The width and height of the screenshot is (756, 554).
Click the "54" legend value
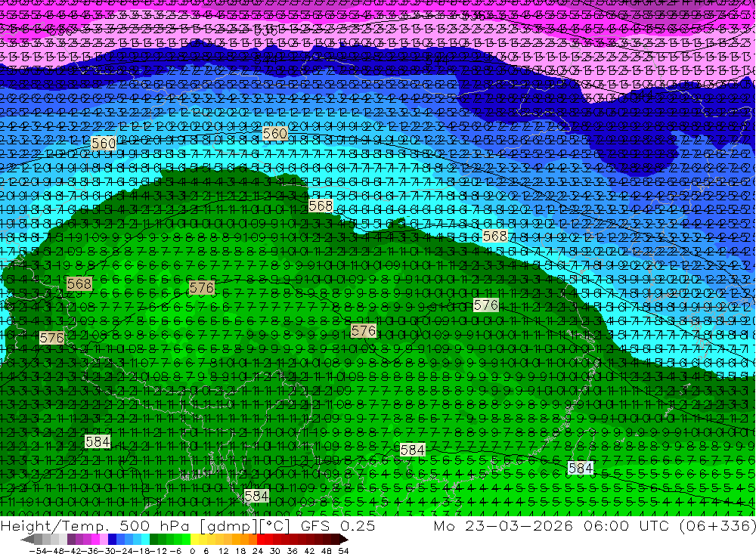(x=343, y=551)
